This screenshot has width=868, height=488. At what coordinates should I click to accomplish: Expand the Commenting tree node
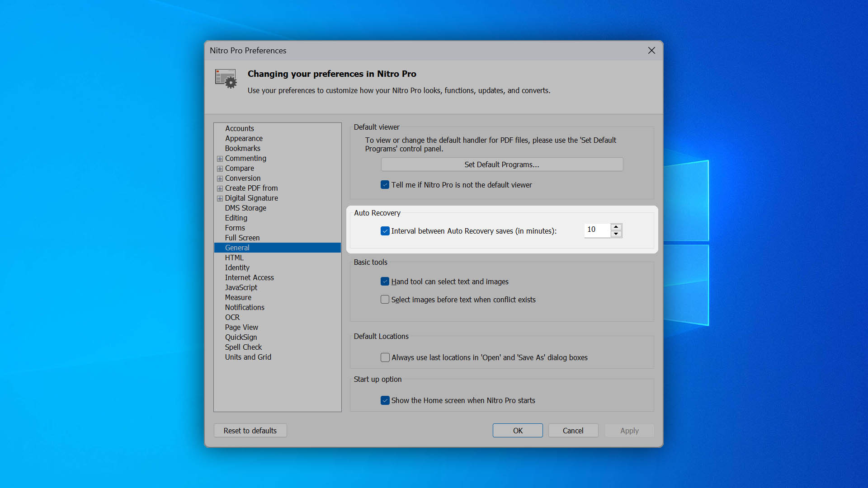click(220, 159)
